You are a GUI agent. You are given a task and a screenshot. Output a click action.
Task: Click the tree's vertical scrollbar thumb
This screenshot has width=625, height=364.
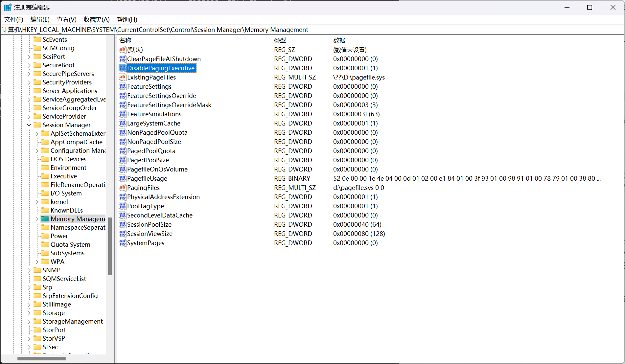[110, 246]
